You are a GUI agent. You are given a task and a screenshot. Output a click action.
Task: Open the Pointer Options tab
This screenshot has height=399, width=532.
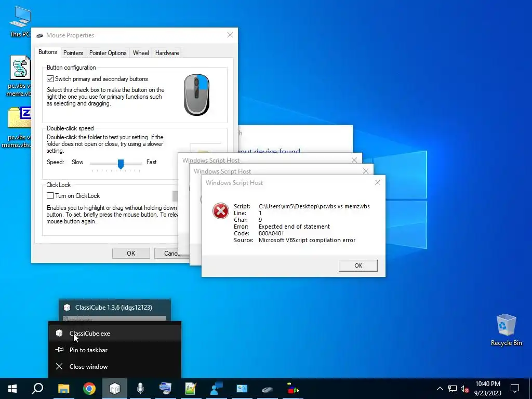coord(108,53)
